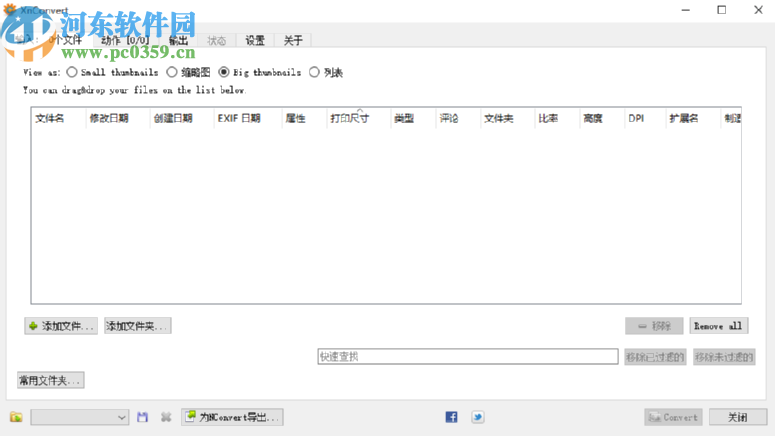Focus the 快速查找 search field
This screenshot has height=436, width=775.
point(468,356)
